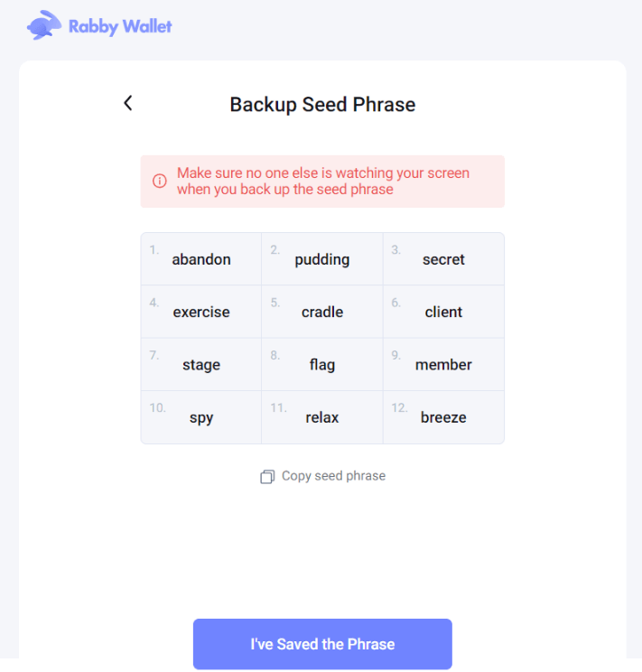
Task: Click the Rabby Wallet brand name text
Action: [x=120, y=26]
